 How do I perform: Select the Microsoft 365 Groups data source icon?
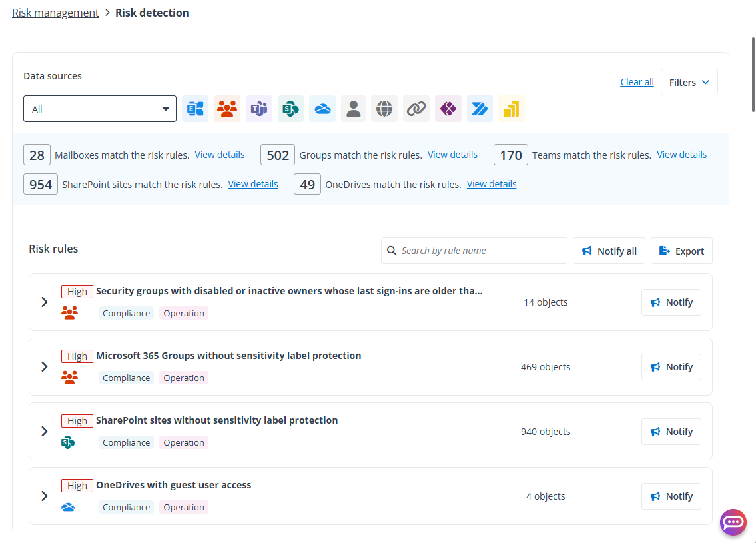227,109
